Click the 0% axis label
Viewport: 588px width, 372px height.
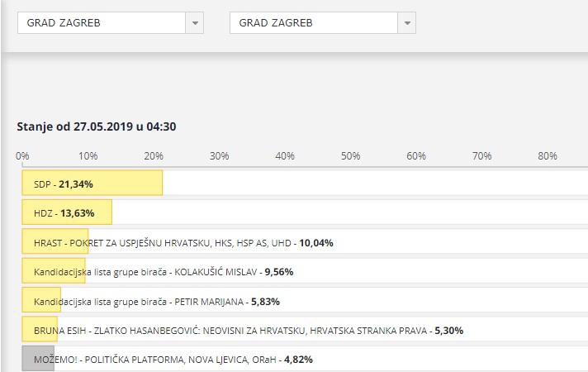click(x=22, y=155)
